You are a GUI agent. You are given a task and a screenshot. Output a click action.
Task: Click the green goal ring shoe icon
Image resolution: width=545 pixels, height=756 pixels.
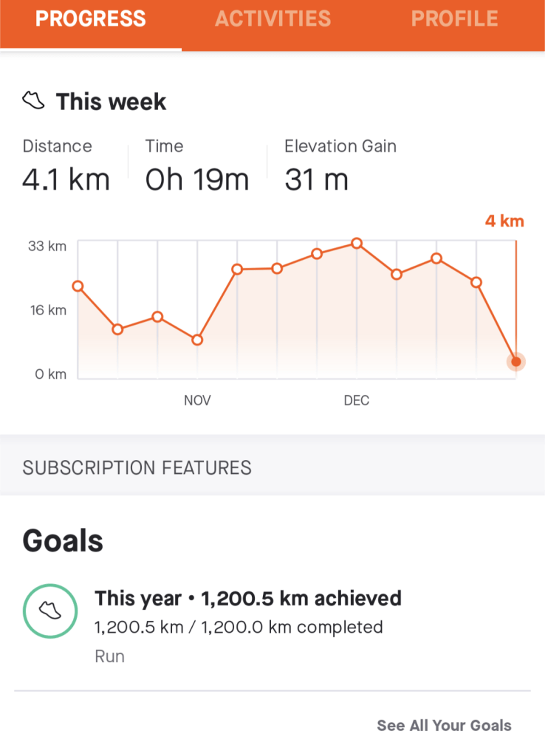(50, 611)
